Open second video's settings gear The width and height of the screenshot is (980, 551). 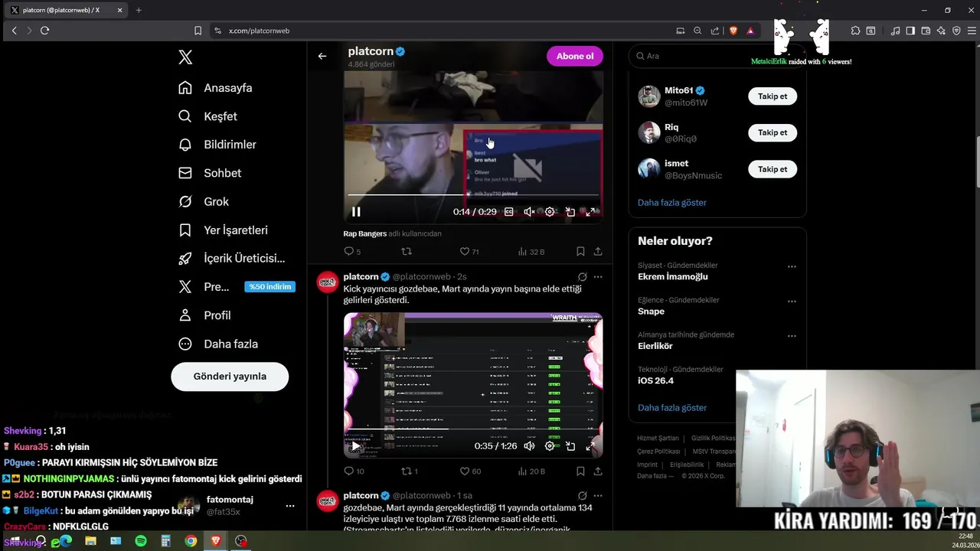pos(550,446)
